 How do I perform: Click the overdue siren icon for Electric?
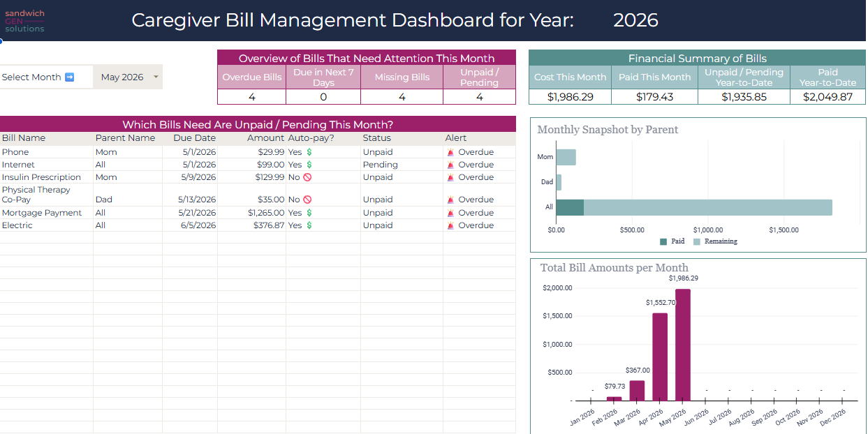(450, 225)
